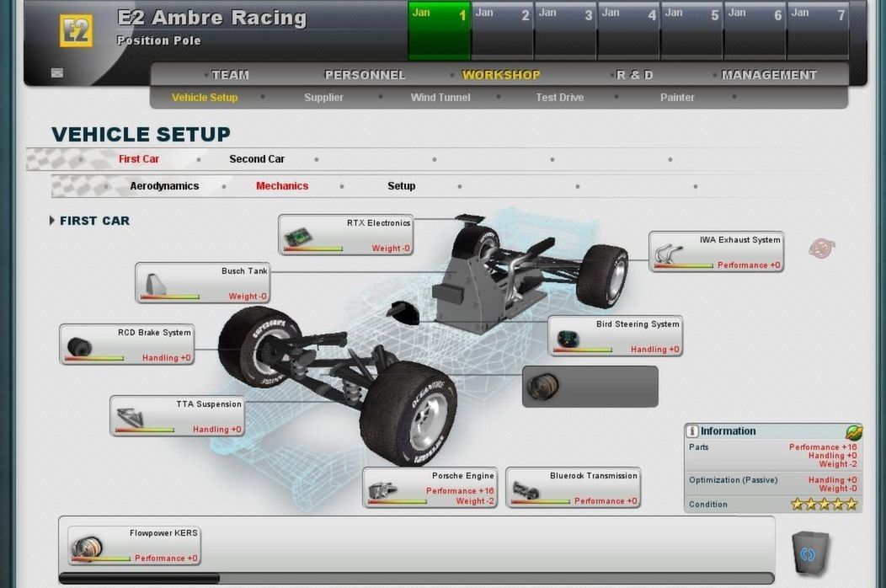Switch to the Aerodynamics view
886x588 pixels.
(164, 186)
